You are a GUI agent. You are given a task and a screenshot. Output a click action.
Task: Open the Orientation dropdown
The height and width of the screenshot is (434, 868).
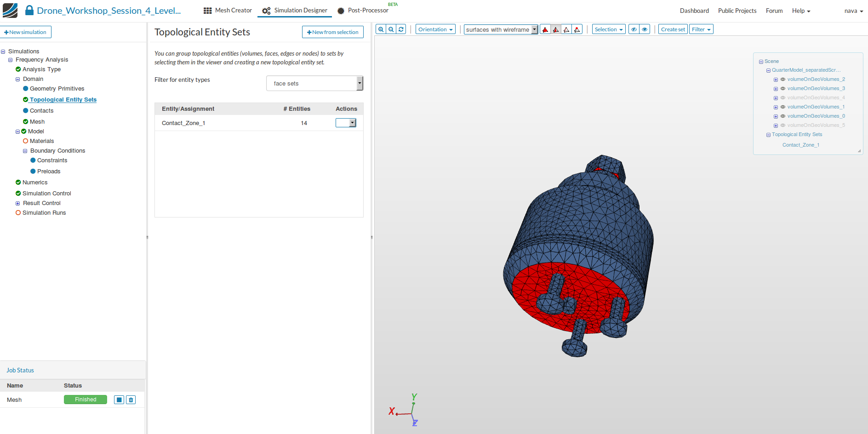pos(435,29)
